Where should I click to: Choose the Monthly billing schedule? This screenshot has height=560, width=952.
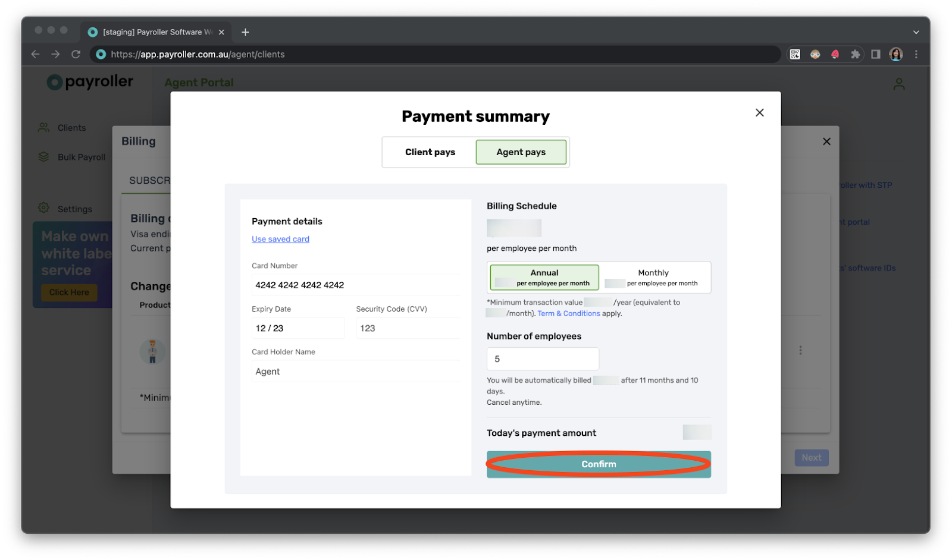(654, 278)
